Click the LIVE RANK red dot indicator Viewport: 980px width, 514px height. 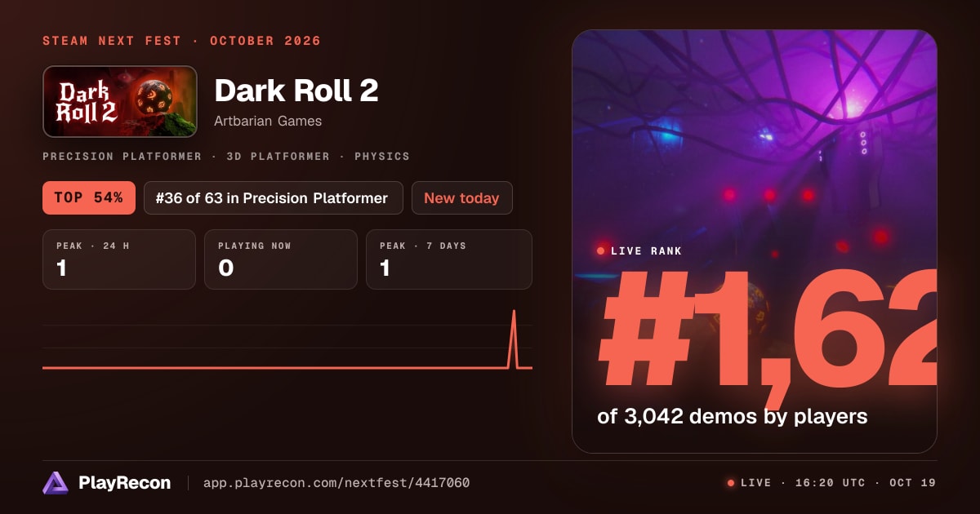tap(601, 251)
